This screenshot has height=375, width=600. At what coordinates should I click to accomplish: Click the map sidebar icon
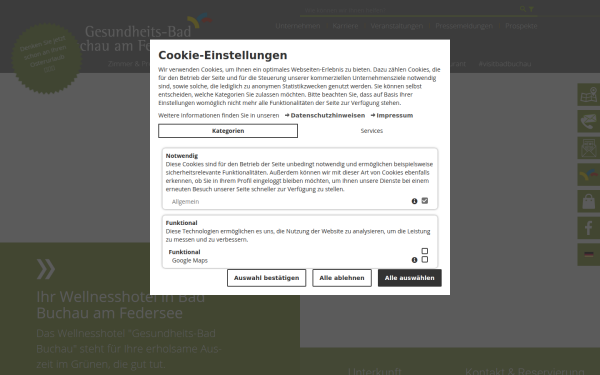pos(589,95)
